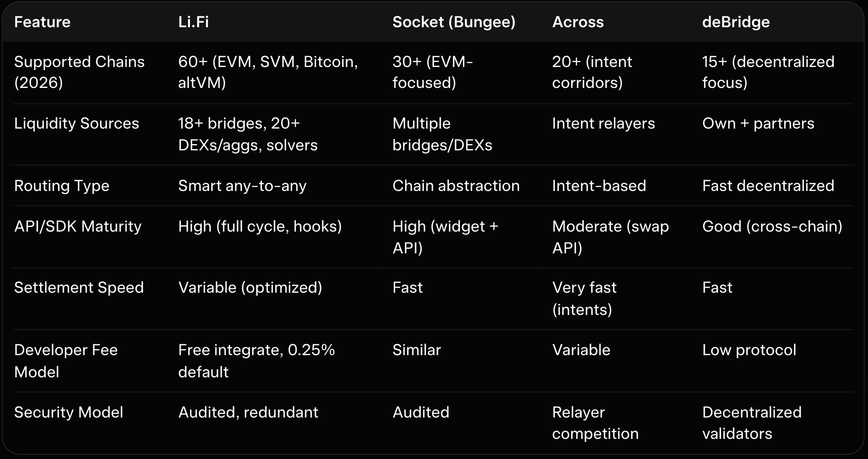Click the Supported Chains (2026) row label
This screenshot has height=459, width=868.
(79, 72)
